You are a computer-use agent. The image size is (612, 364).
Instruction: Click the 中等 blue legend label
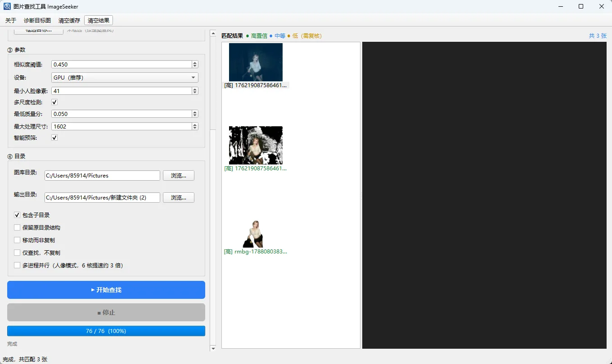pos(280,36)
